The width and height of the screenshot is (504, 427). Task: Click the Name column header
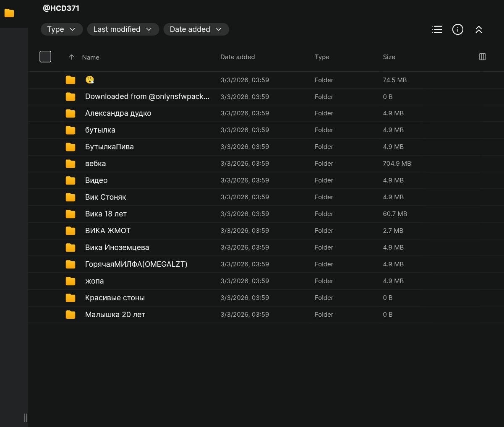click(91, 57)
